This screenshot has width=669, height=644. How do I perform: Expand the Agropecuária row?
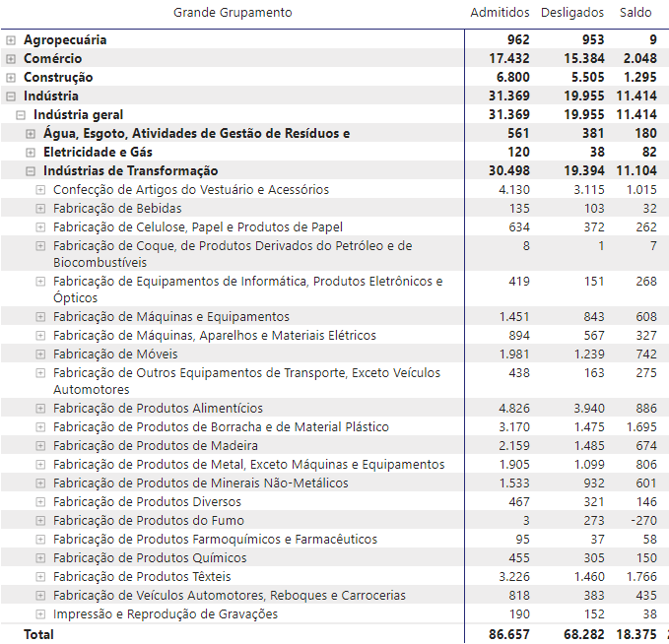[x=11, y=40]
